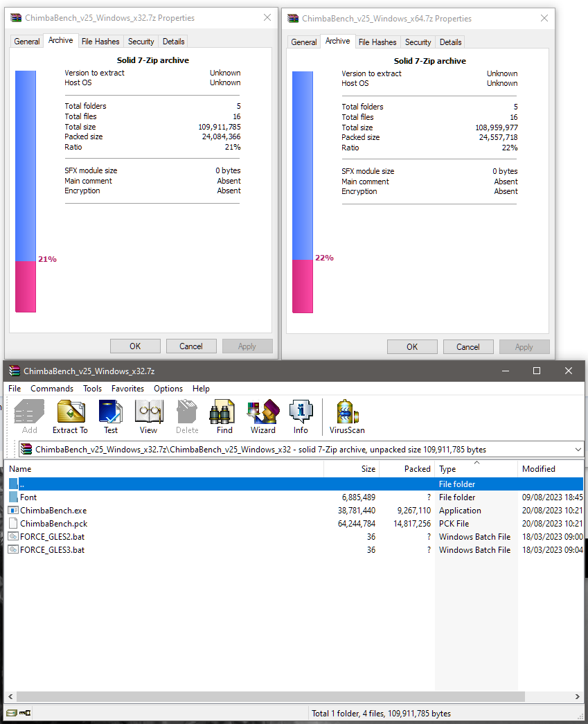
Task: Click the scrollbar left arrow
Action: click(10, 696)
